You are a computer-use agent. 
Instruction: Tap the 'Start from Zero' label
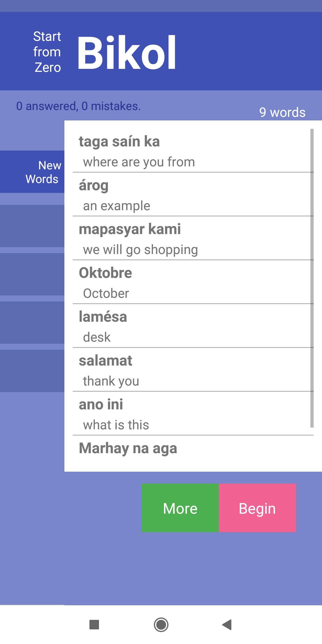[47, 52]
